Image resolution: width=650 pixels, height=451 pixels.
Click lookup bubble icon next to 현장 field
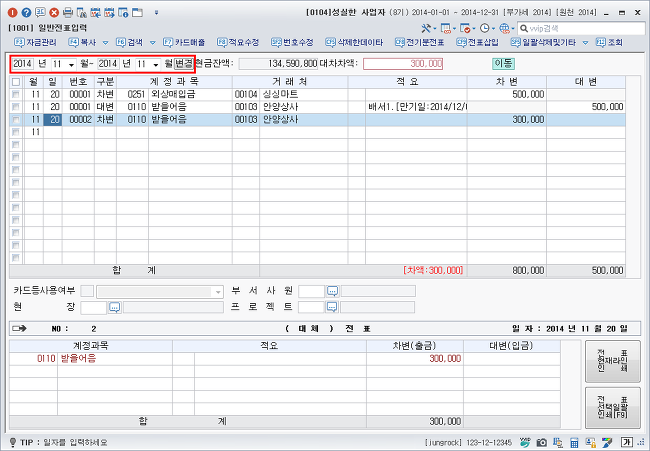pos(115,307)
